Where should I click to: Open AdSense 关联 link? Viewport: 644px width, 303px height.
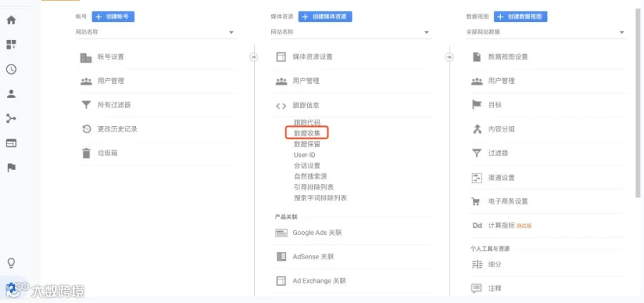pos(313,256)
